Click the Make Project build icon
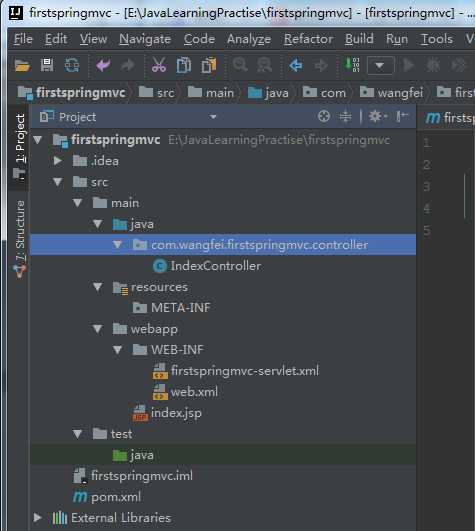The height and width of the screenshot is (531, 475). (351, 65)
